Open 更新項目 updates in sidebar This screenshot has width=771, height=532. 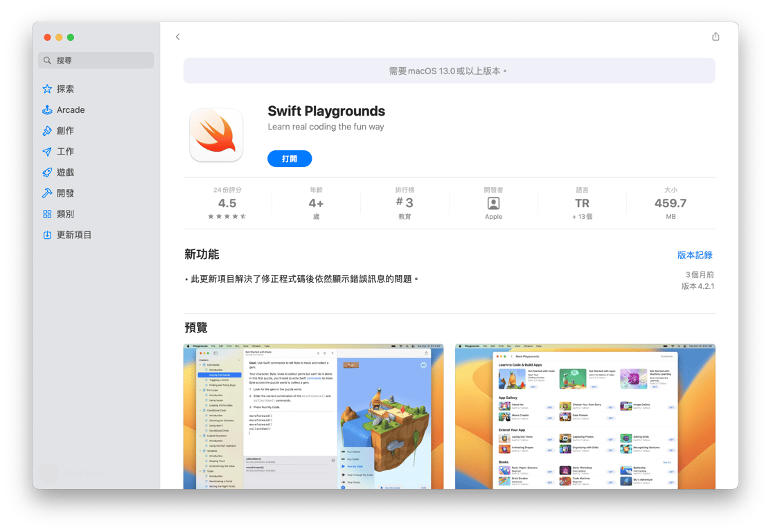[73, 235]
